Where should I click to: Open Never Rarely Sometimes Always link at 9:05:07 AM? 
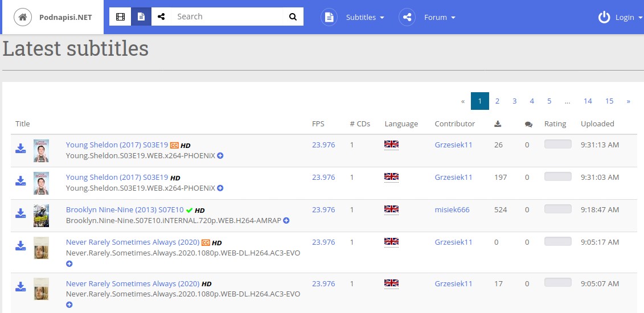click(133, 283)
